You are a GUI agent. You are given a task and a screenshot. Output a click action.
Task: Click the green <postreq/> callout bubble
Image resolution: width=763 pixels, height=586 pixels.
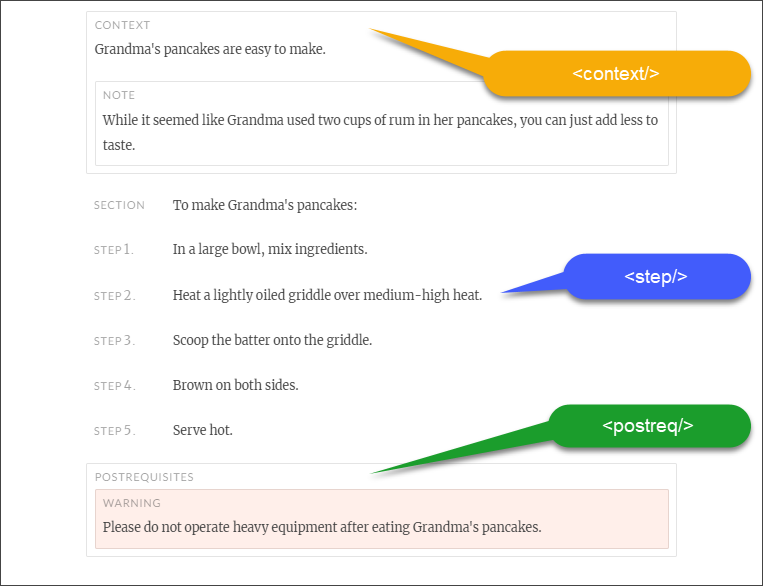pyautogui.click(x=647, y=426)
